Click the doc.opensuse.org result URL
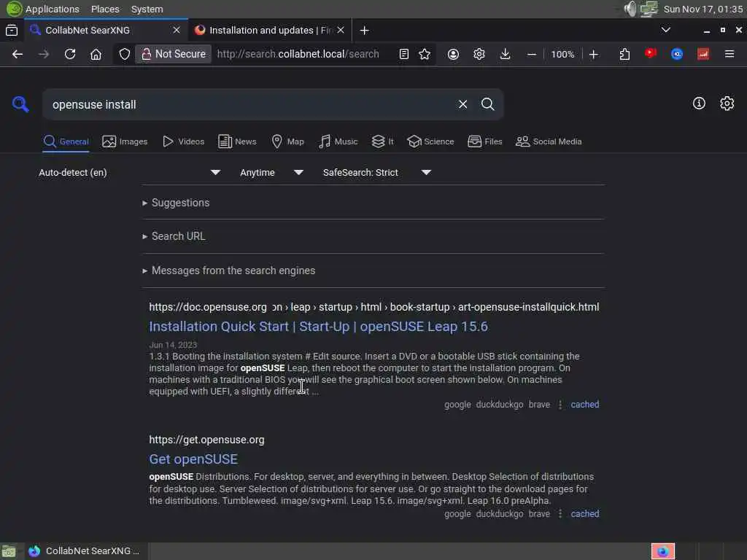The width and height of the screenshot is (747, 560). 374,307
